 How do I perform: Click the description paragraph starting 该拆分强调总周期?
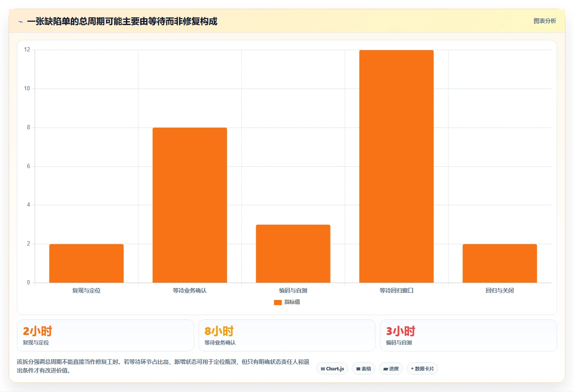click(x=163, y=366)
